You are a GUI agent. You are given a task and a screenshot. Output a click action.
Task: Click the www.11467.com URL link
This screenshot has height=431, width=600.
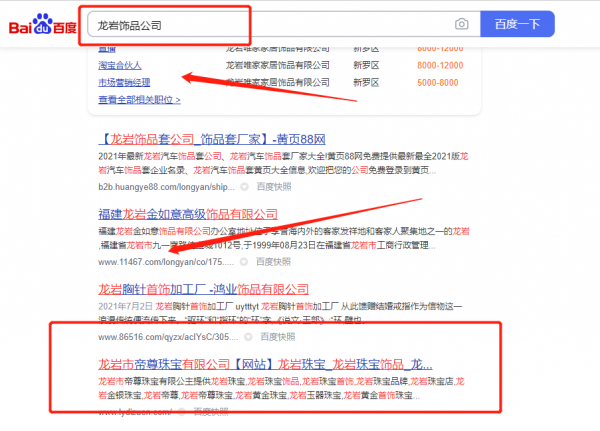163,262
